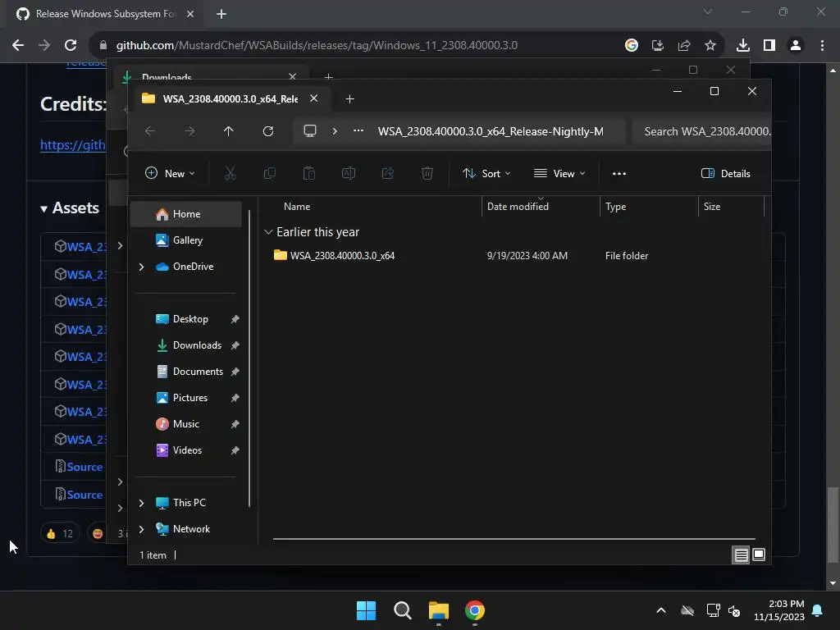Click the Cut scissors icon in Explorer toolbar
This screenshot has height=630, width=840.
pos(230,174)
